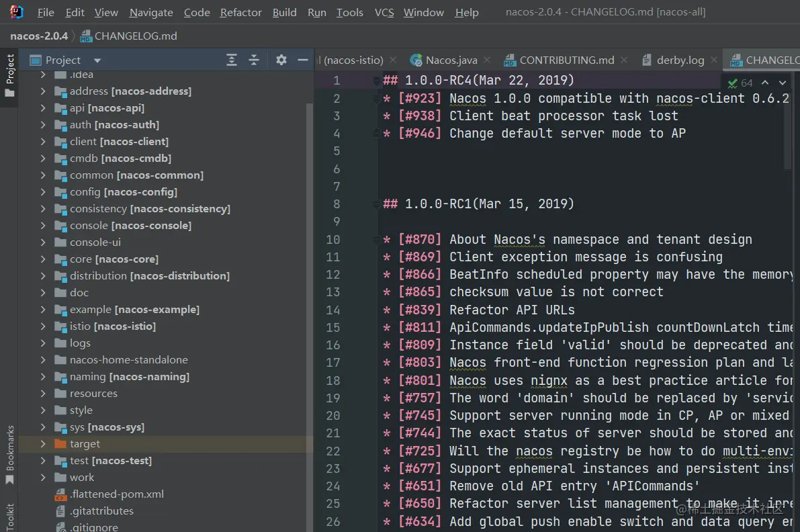Toggle the Project tool window sidebar button

pos(9,77)
